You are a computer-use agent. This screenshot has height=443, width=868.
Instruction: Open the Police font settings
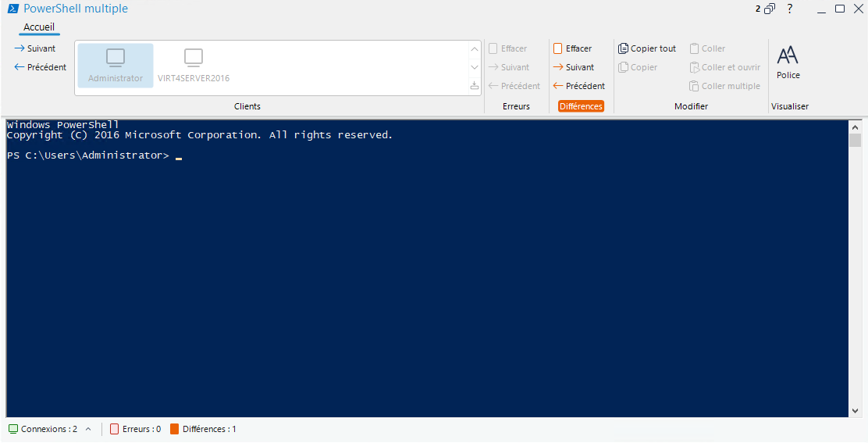pyautogui.click(x=788, y=63)
